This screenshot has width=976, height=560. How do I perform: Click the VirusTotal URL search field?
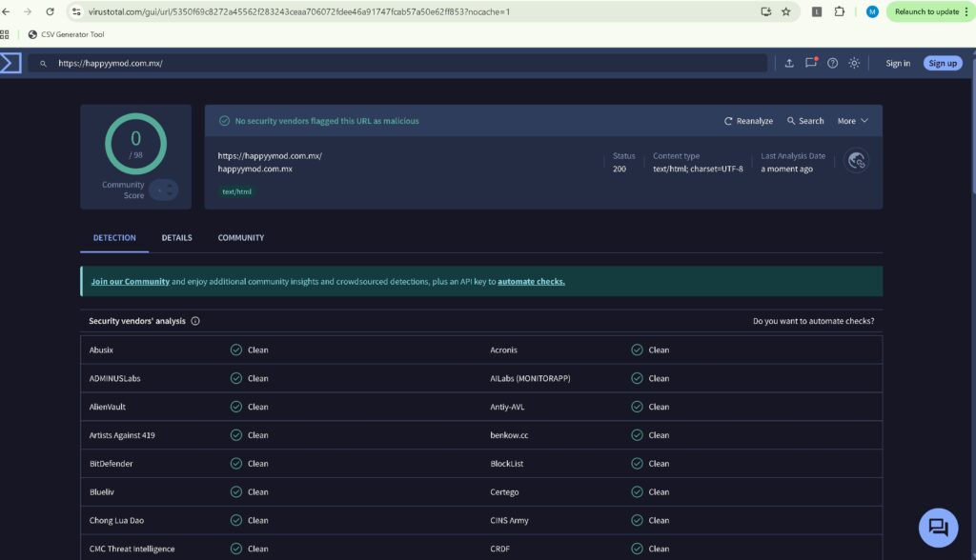click(400, 63)
